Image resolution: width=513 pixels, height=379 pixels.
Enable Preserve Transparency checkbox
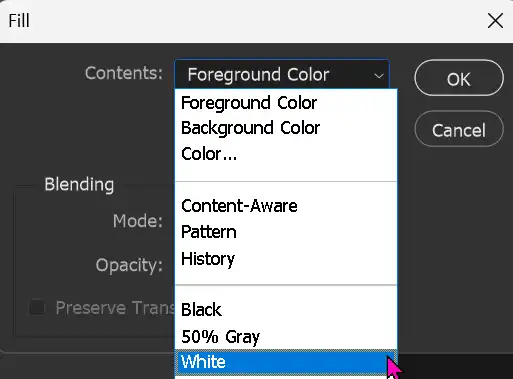point(37,307)
